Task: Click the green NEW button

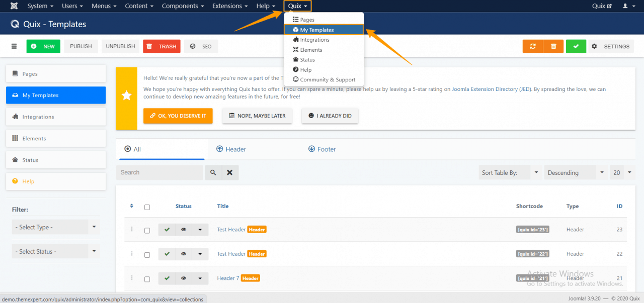Action: [43, 46]
